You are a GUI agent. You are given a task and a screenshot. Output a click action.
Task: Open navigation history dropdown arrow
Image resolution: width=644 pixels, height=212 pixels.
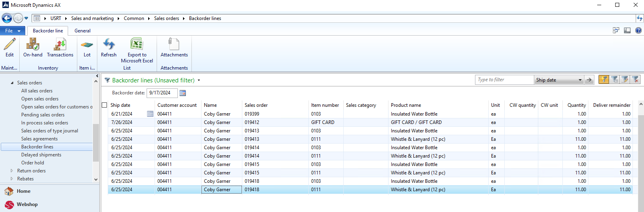coord(26,18)
